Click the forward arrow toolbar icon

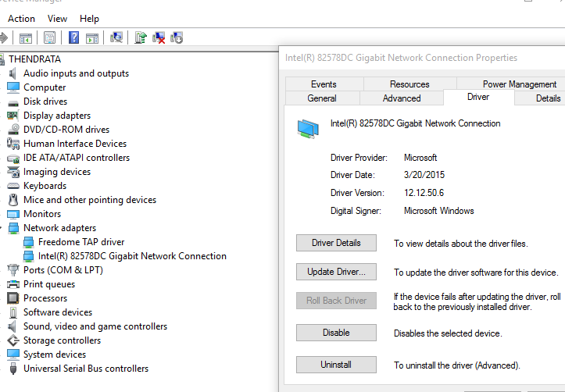[4, 37]
